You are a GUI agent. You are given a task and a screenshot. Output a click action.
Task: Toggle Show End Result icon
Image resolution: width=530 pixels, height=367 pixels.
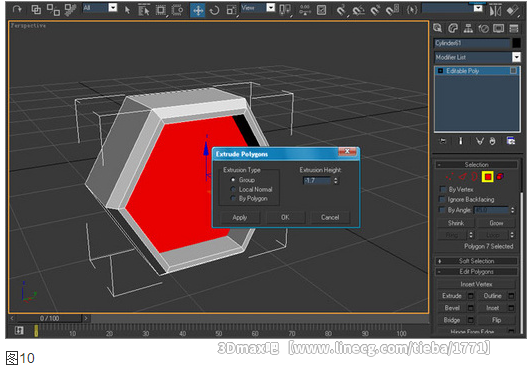tap(460, 141)
